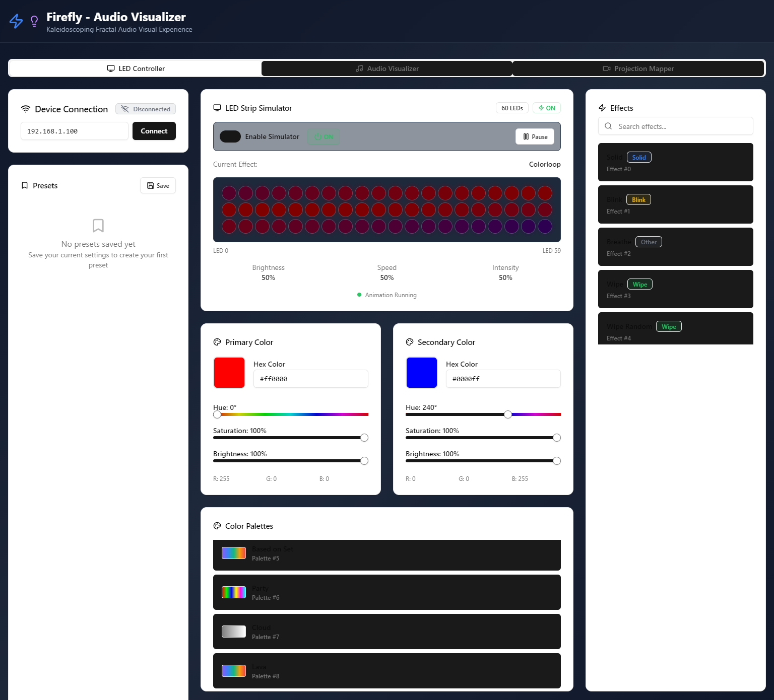Image resolution: width=774 pixels, height=700 pixels.
Task: Click the monitor icon beside LED Strip Simulator
Action: (x=217, y=108)
